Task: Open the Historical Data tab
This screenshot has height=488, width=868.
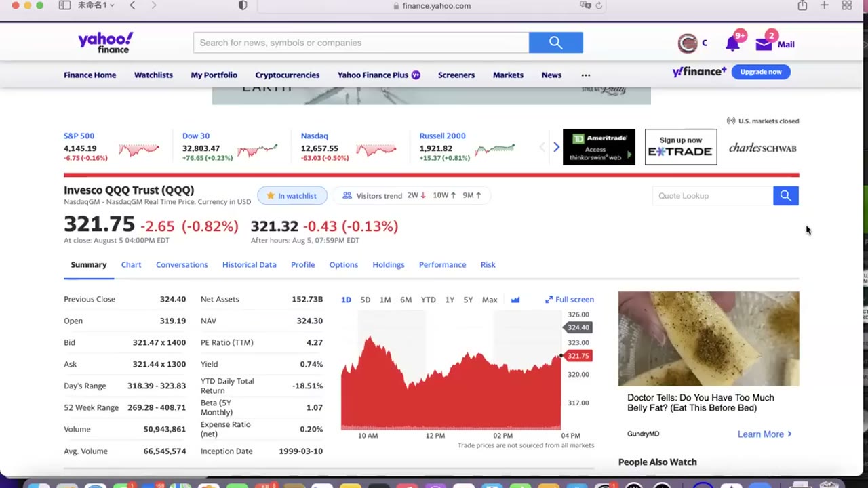Action: [249, 265]
